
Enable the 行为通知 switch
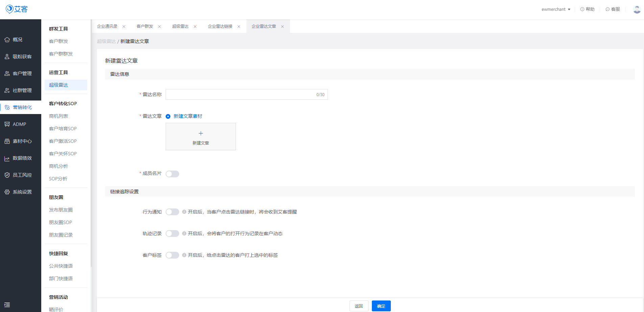(x=172, y=212)
